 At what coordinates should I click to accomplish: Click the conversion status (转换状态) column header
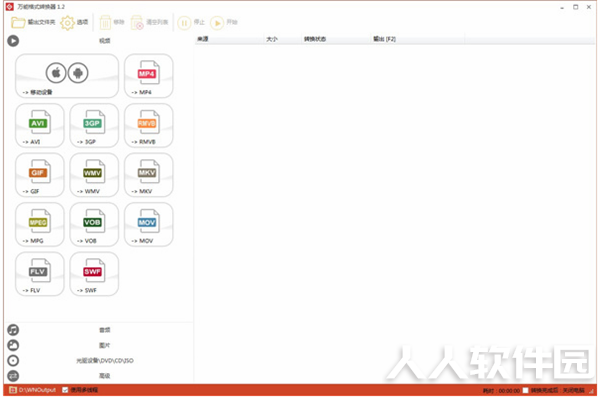[x=336, y=39]
